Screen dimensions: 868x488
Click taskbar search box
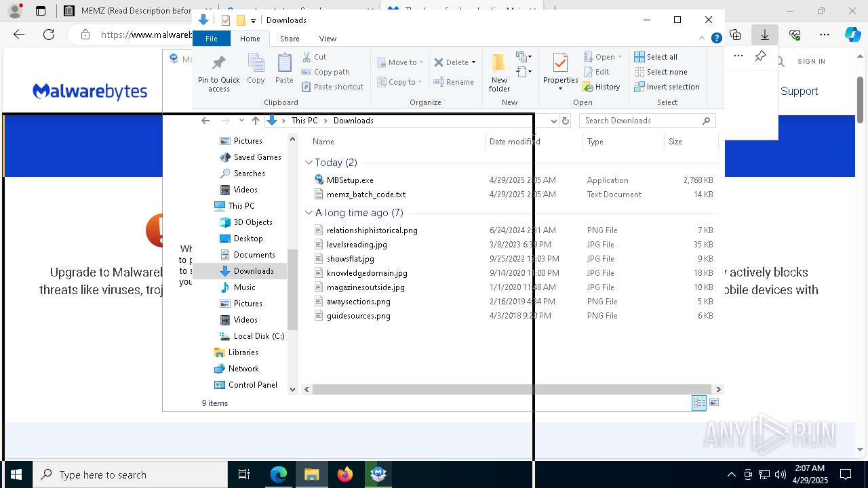[x=130, y=474]
